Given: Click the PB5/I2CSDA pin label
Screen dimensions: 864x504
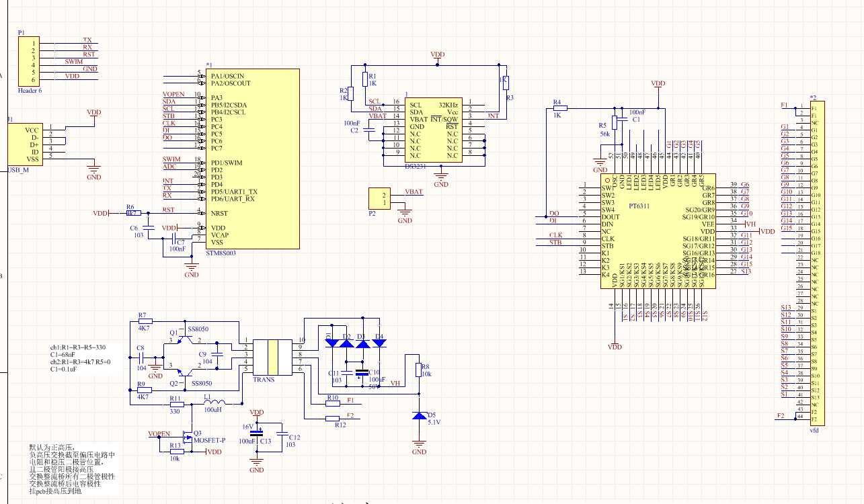Looking at the screenshot, I should 229,105.
